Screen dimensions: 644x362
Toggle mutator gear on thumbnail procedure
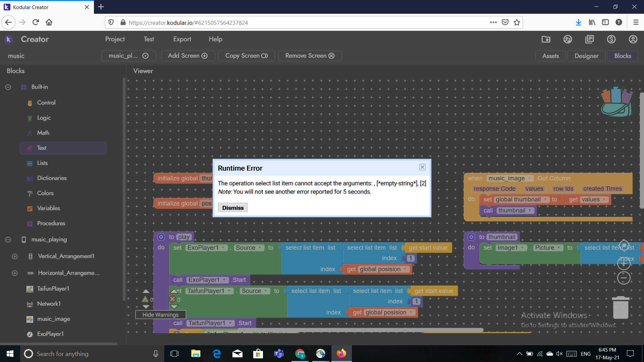[x=471, y=237]
